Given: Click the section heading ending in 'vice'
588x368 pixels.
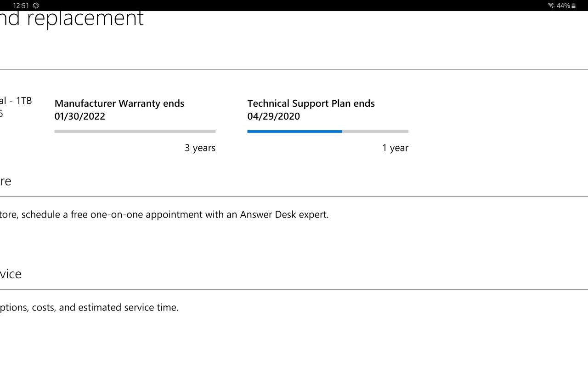Looking at the screenshot, I should click(11, 274).
